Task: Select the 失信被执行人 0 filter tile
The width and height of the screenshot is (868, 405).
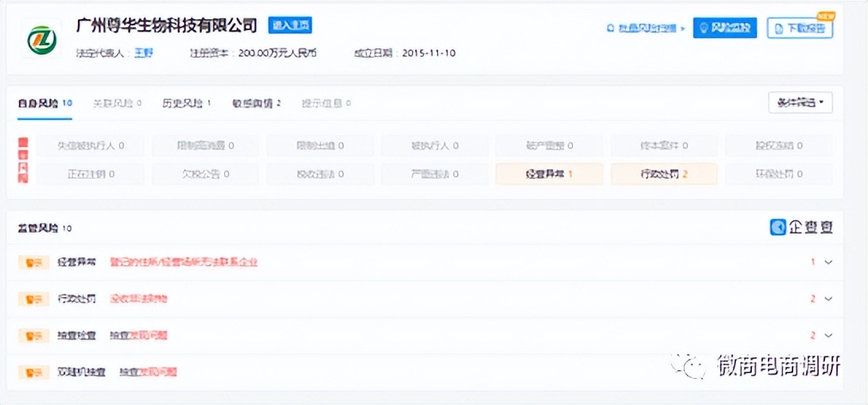Action: (x=90, y=146)
